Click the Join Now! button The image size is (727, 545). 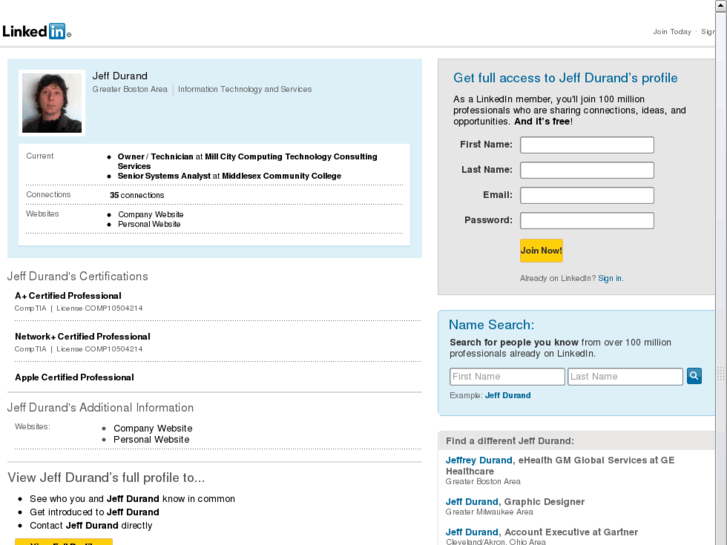(x=542, y=250)
